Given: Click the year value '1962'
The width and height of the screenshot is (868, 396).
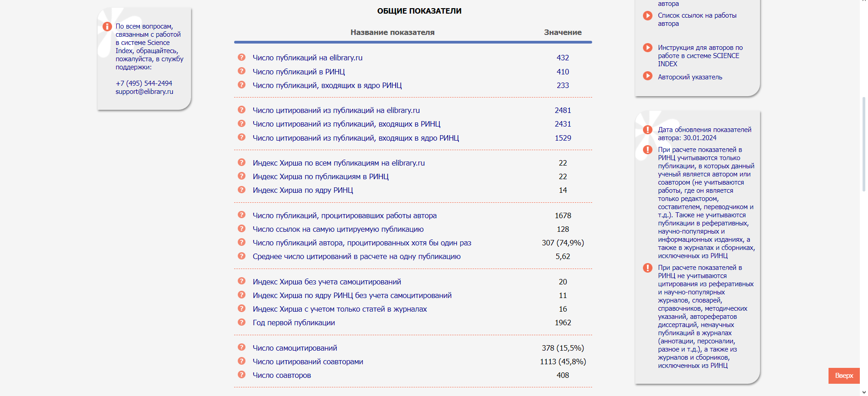Looking at the screenshot, I should pyautogui.click(x=563, y=323).
